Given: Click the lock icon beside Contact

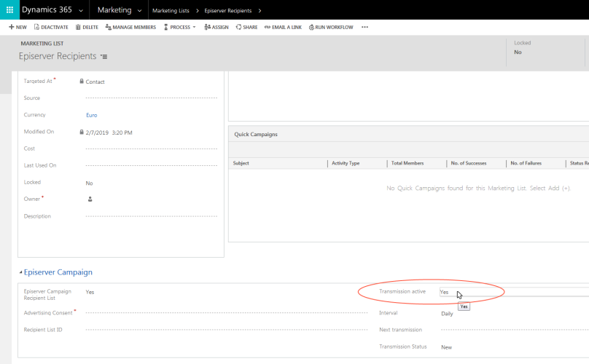Looking at the screenshot, I should point(82,81).
